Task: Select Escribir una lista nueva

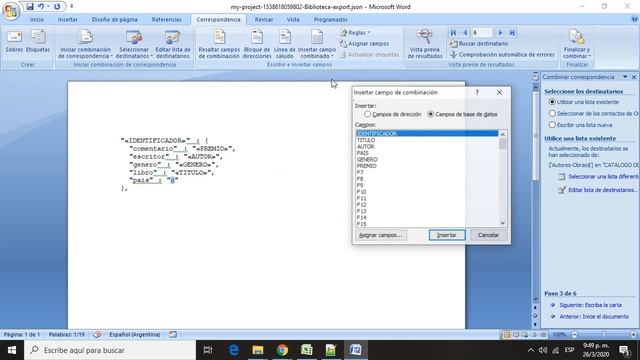Action: pos(552,125)
